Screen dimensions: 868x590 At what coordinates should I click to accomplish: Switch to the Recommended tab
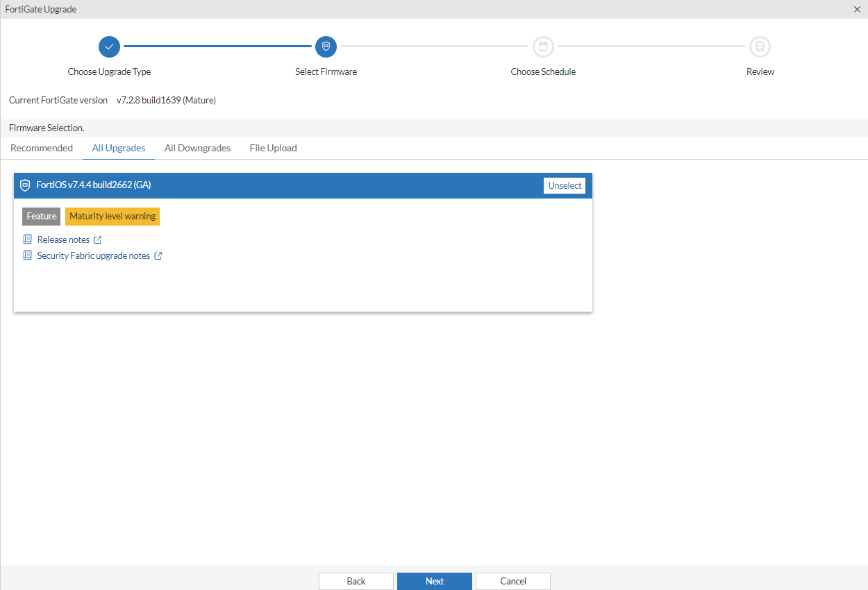(42, 148)
